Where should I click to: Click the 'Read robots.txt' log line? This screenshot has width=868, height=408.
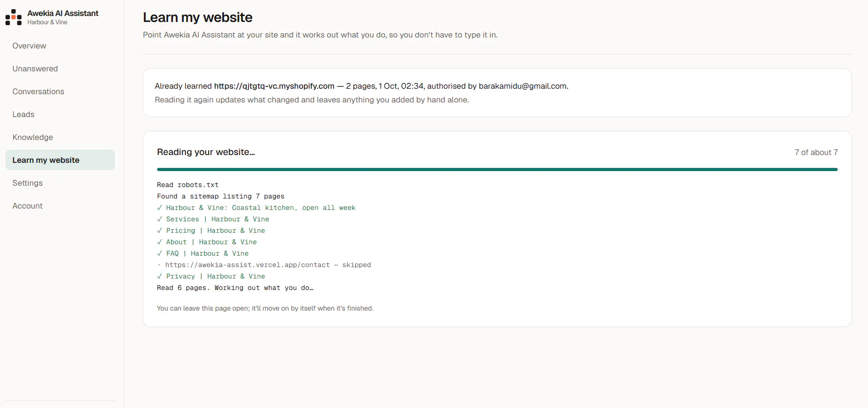pyautogui.click(x=188, y=185)
